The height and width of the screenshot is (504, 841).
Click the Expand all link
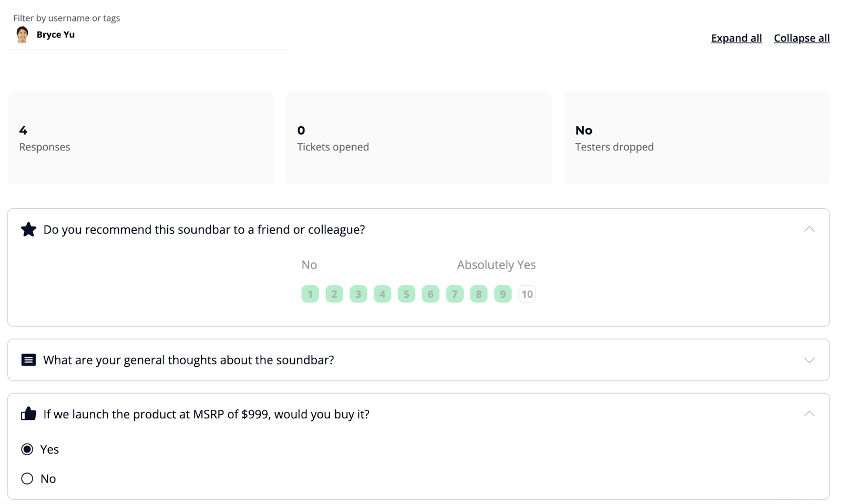[736, 38]
